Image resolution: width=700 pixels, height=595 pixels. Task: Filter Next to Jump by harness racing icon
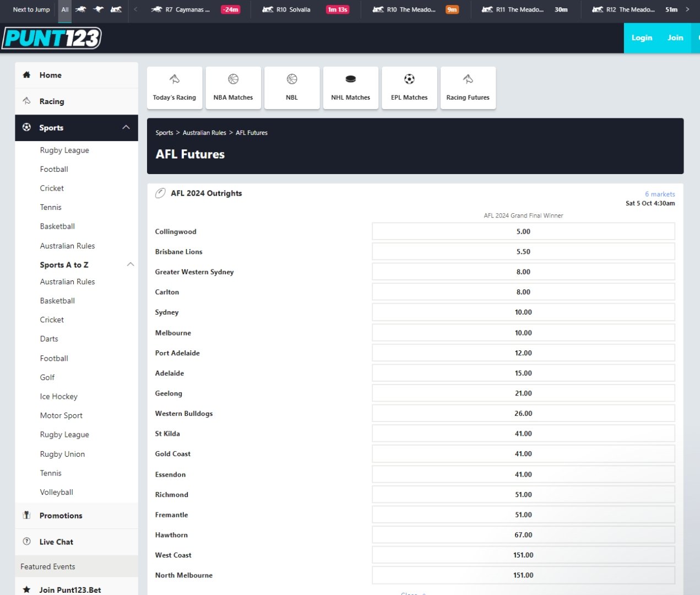[x=116, y=9]
